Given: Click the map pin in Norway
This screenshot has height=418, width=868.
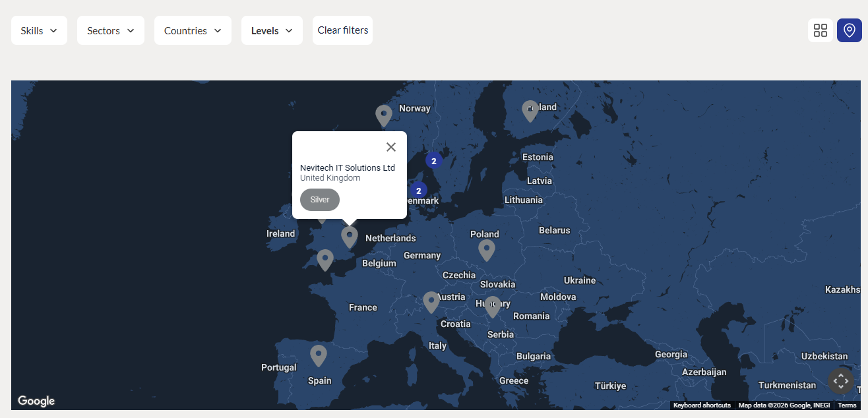Looking at the screenshot, I should (384, 115).
